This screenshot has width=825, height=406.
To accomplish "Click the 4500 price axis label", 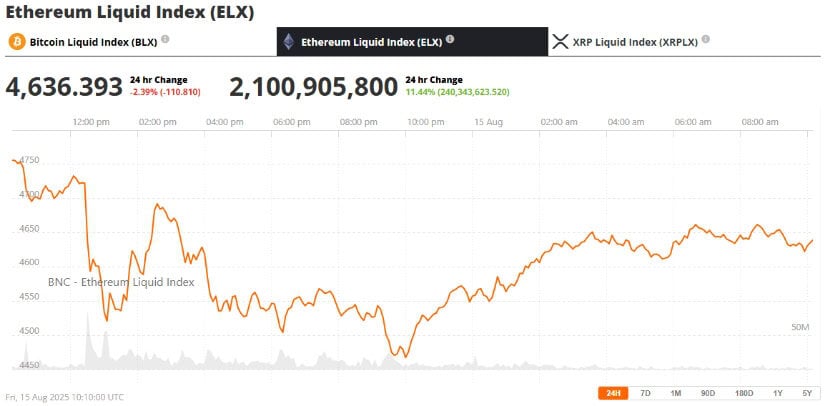I will tap(29, 331).
